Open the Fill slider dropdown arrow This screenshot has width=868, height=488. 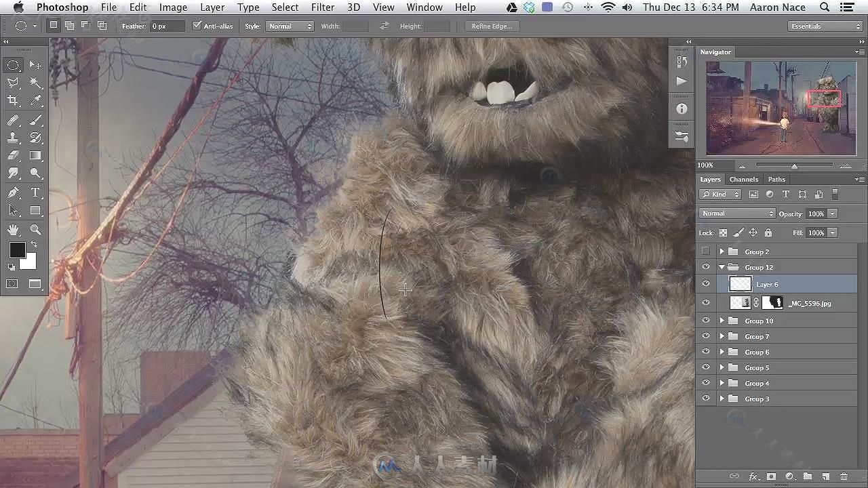[832, 232]
